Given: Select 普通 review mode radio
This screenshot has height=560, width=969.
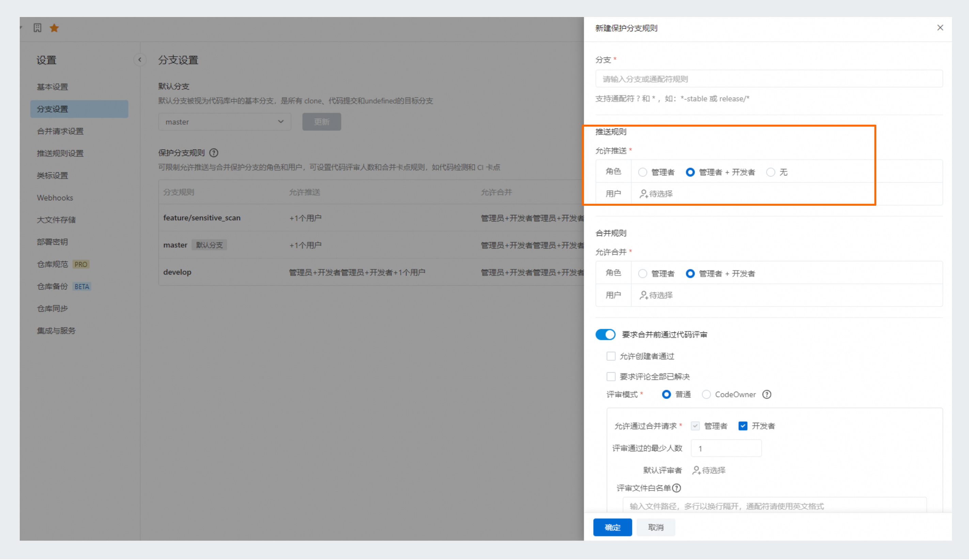Looking at the screenshot, I should click(x=666, y=394).
